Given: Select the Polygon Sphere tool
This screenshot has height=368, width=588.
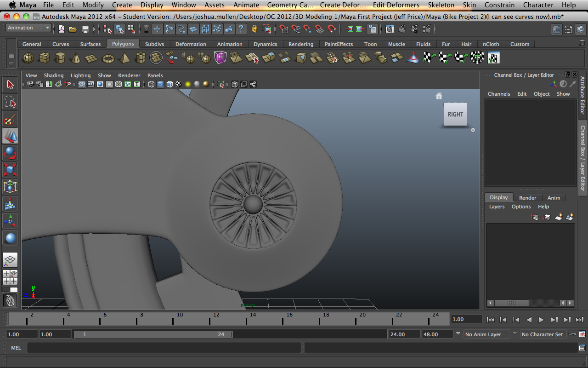Looking at the screenshot, I should point(28,57).
